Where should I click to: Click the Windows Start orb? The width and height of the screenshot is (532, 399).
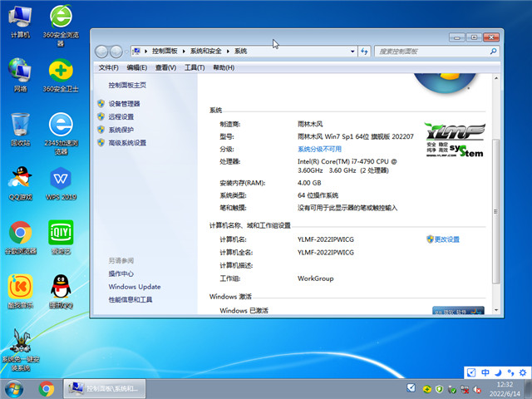14,389
